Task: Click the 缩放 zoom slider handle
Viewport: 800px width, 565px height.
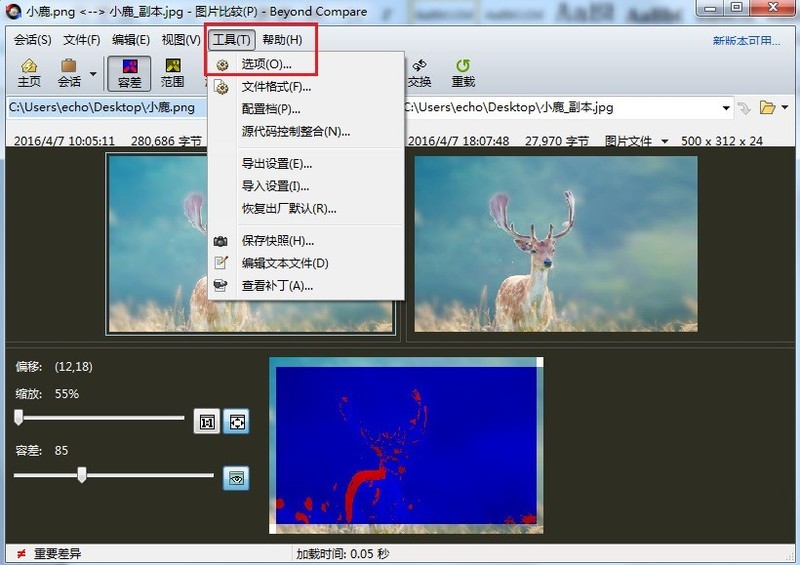Action: click(x=19, y=417)
